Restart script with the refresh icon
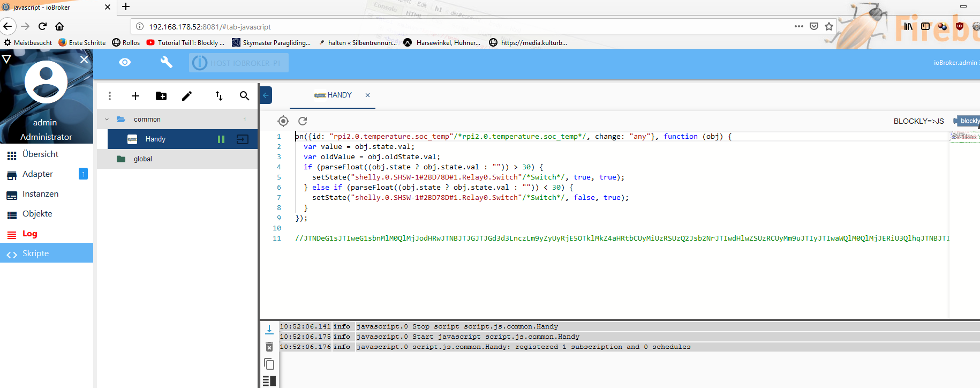The image size is (980, 388). [303, 121]
